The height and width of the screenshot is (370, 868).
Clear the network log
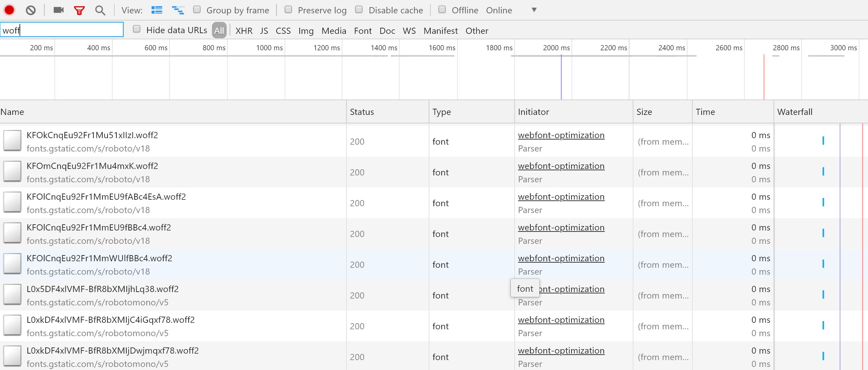point(31,10)
